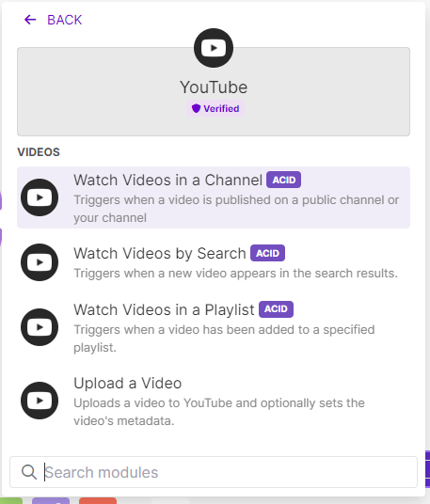Screen dimensions: 430x504
Task: Choose Watch Videos by Search module
Action: (214, 262)
